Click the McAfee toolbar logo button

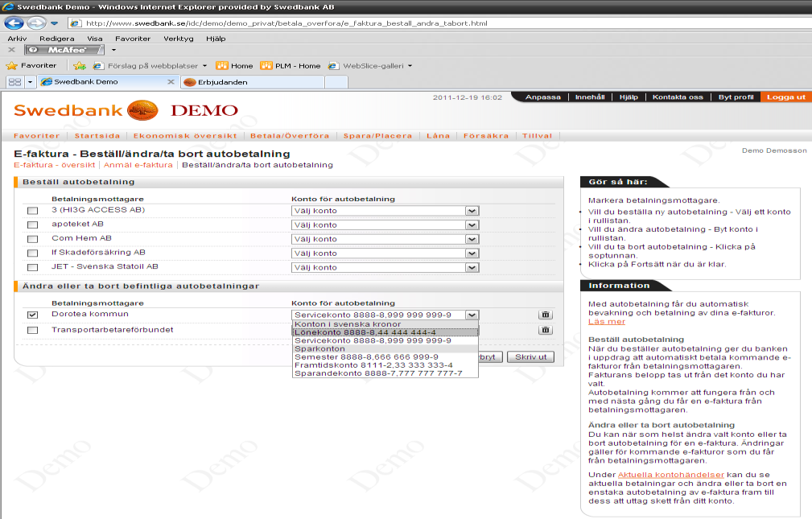[64, 50]
